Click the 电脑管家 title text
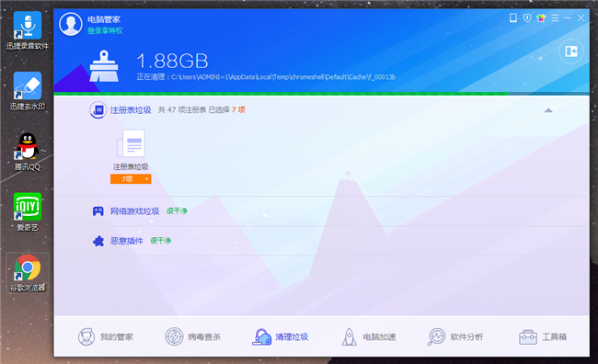The height and width of the screenshot is (364, 598). tap(104, 19)
